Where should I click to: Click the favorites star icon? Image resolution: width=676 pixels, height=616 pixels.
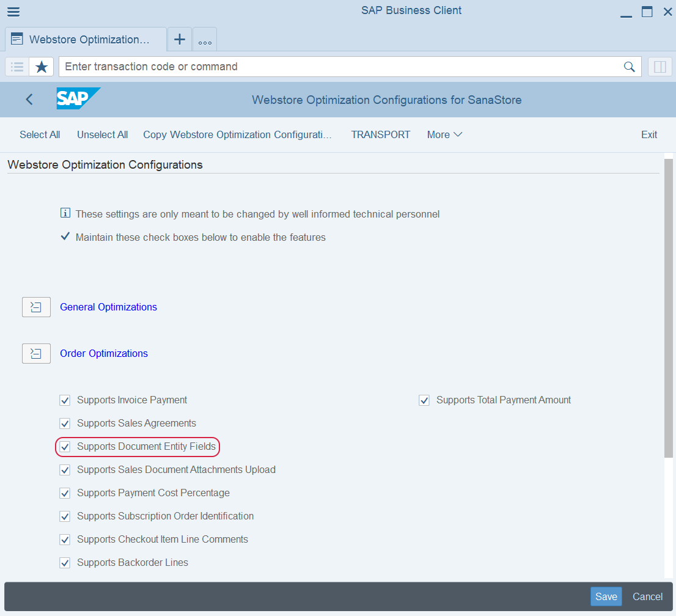(42, 67)
